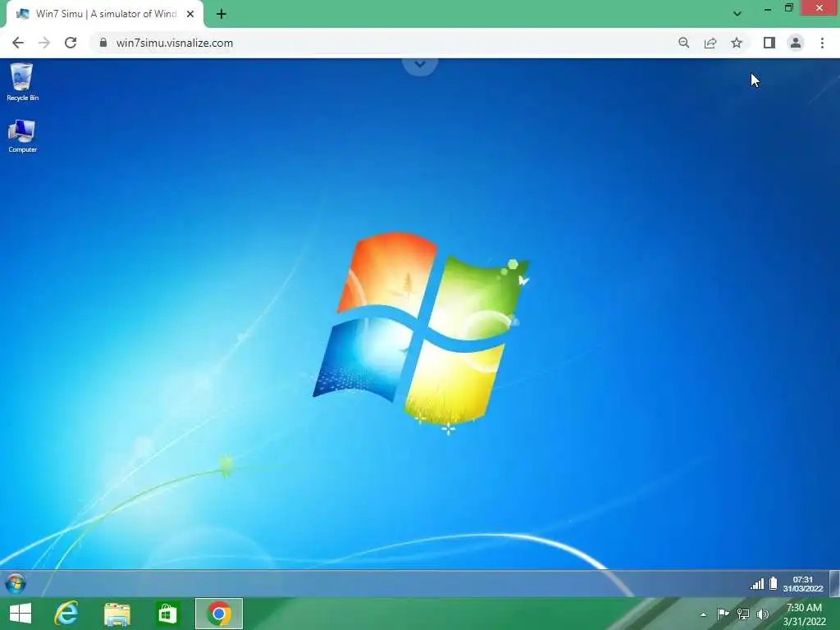This screenshot has height=630, width=840.
Task: View site information via the lock icon
Action: coord(103,43)
